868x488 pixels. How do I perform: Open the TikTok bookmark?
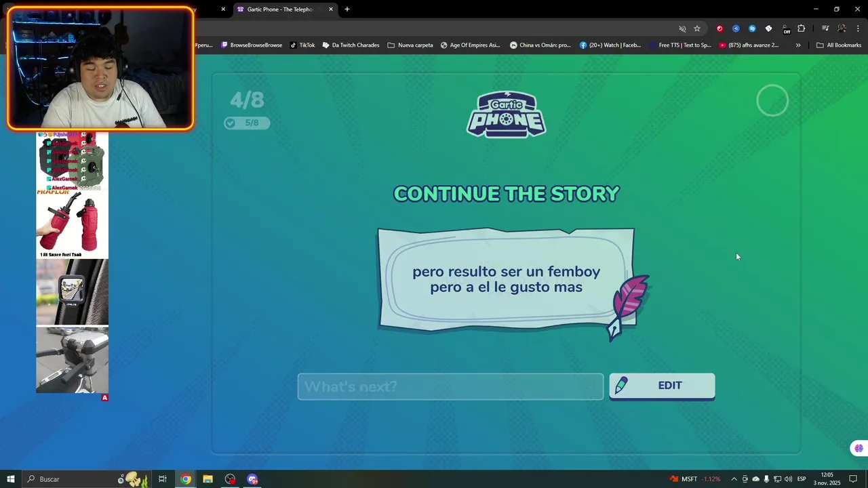[x=302, y=45]
